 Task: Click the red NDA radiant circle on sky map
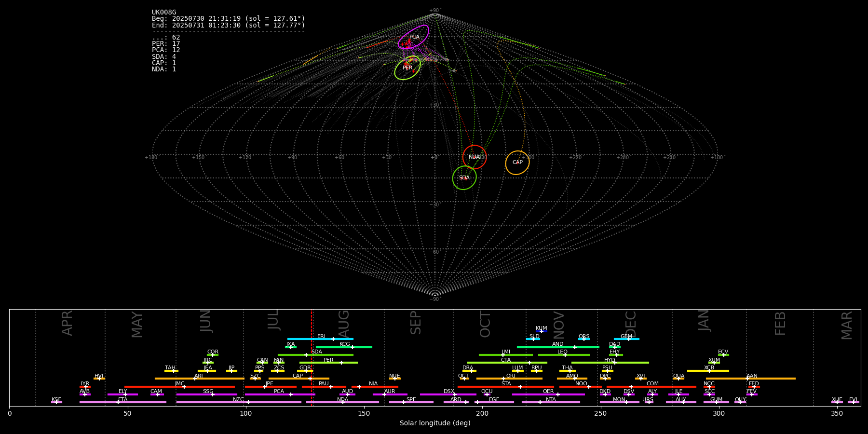tap(475, 157)
